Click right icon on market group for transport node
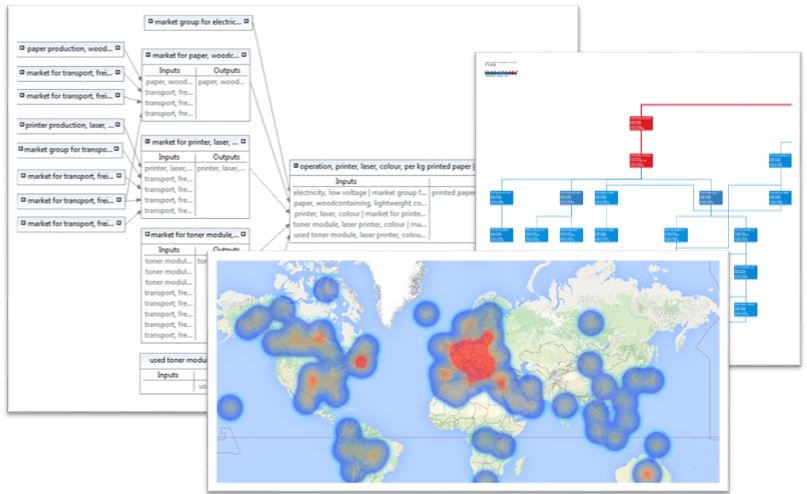 click(x=118, y=150)
